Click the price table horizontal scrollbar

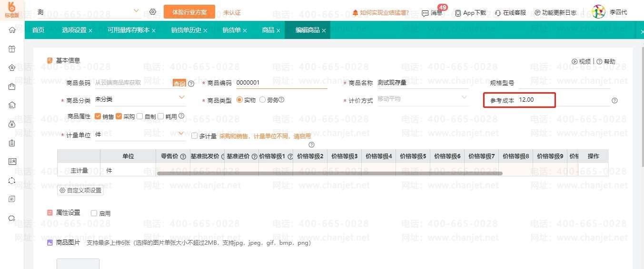click(x=329, y=173)
